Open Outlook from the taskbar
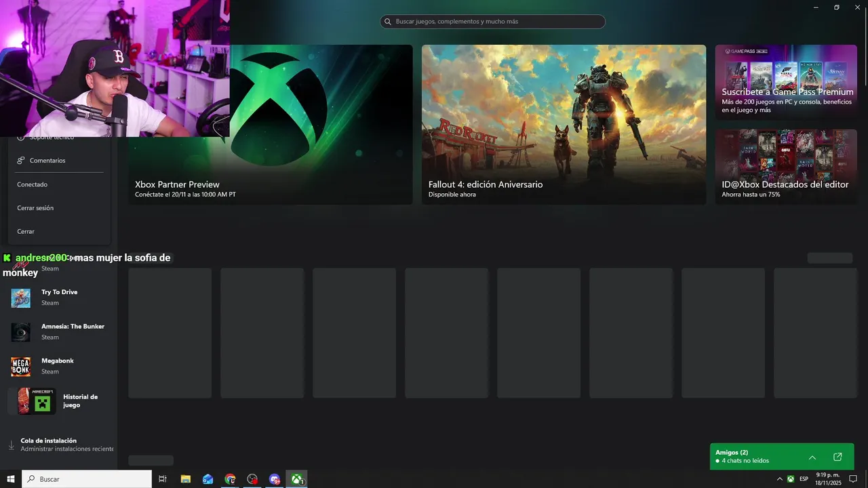The image size is (868, 488). 208,479
